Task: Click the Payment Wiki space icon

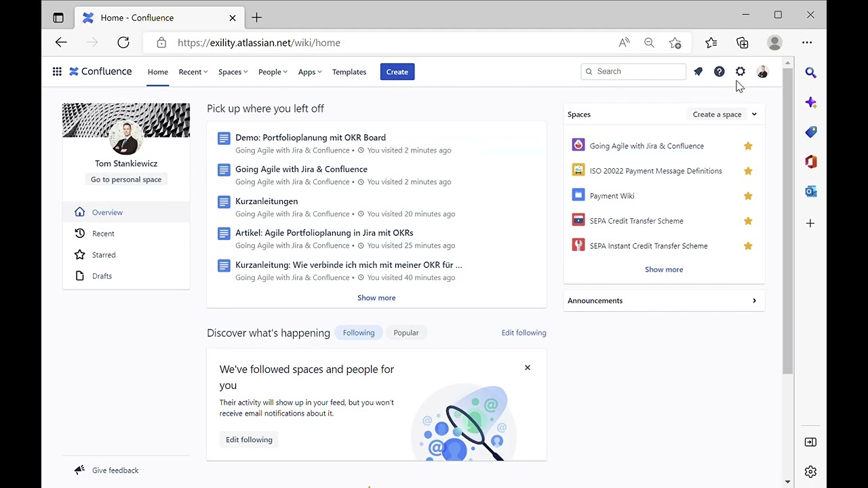Action: click(x=578, y=196)
